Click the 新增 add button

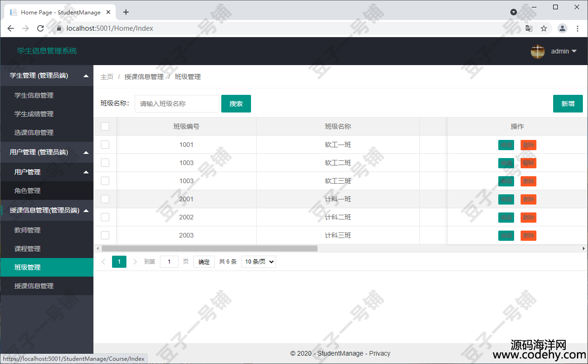568,104
